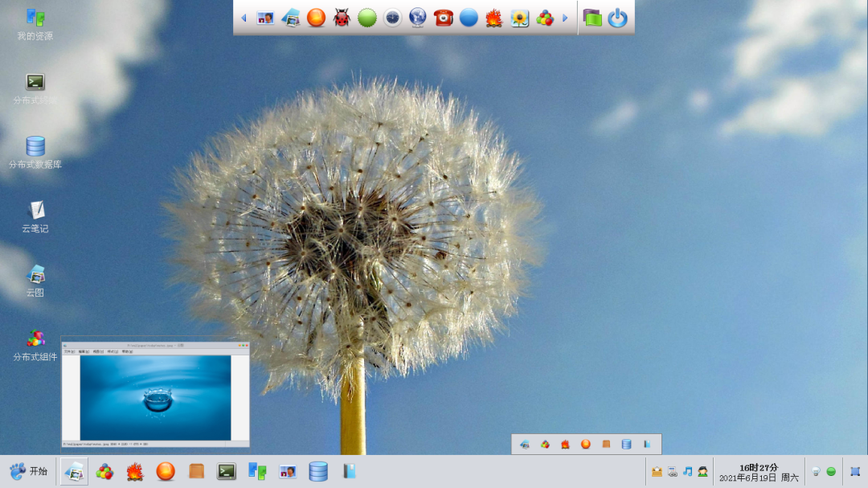Screen dimensions: 868x488
Task: Select cloud pictures icon in small popup panel
Action: [525, 445]
